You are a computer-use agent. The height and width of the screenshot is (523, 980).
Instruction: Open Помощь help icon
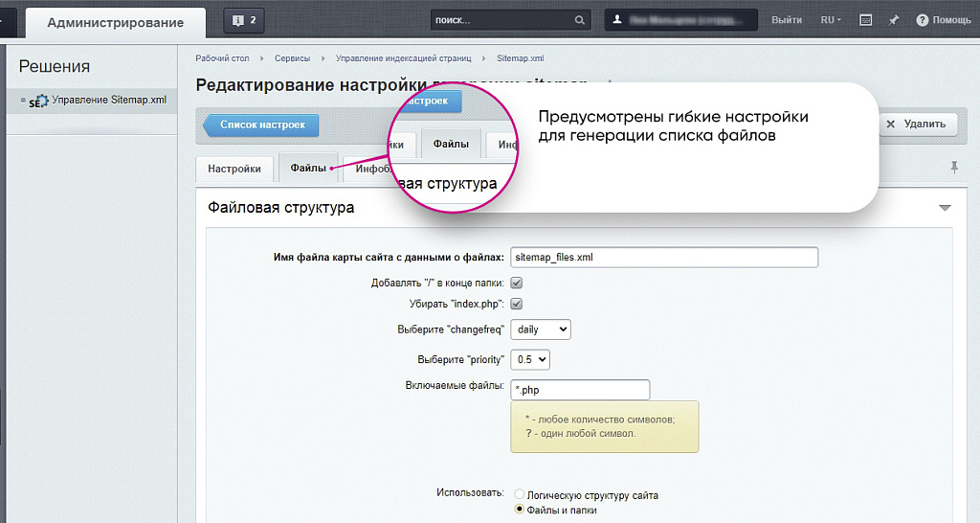pyautogui.click(x=923, y=20)
